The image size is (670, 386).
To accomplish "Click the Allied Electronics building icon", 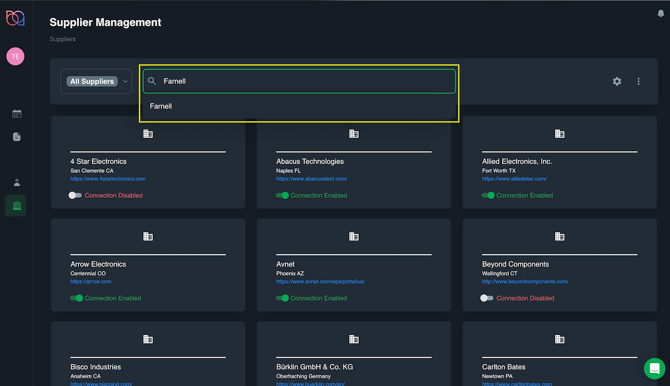I will pos(559,134).
